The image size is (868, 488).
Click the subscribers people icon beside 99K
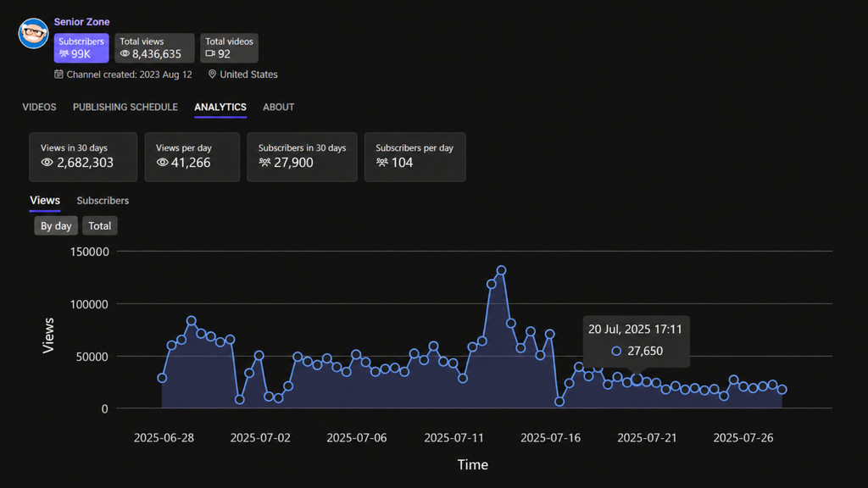pyautogui.click(x=64, y=53)
